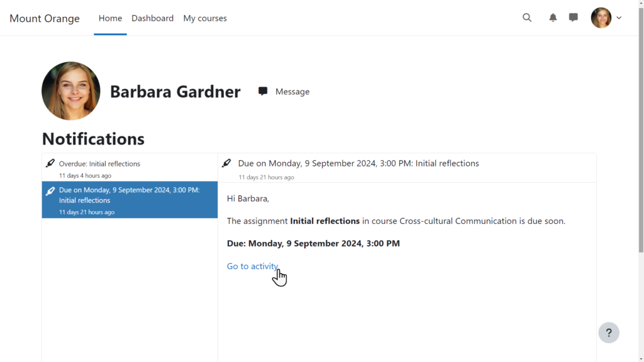Click the speech bubble icon beside Message
Viewport: 644px width, 362px height.
pos(263,91)
